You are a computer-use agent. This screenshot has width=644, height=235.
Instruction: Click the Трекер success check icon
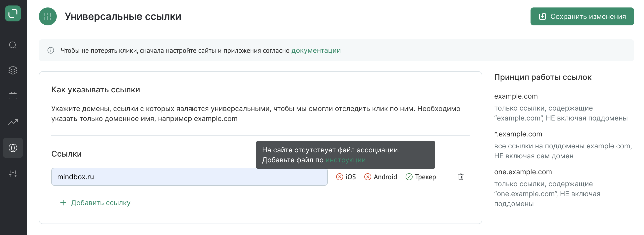(409, 177)
